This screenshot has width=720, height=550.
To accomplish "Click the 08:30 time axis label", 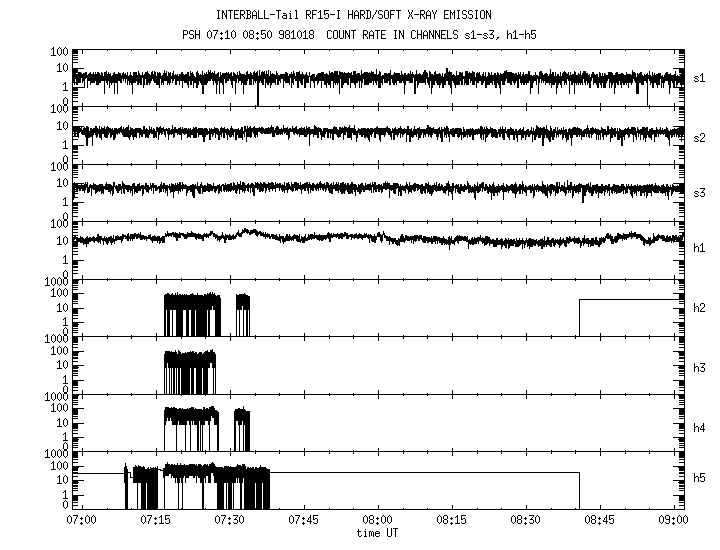I will [x=525, y=520].
